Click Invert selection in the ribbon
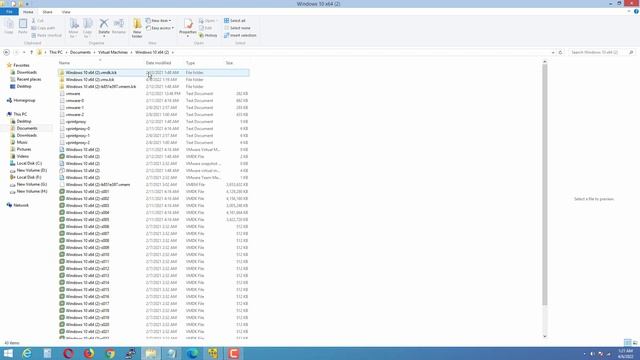The width and height of the screenshot is (640, 360). [x=240, y=36]
